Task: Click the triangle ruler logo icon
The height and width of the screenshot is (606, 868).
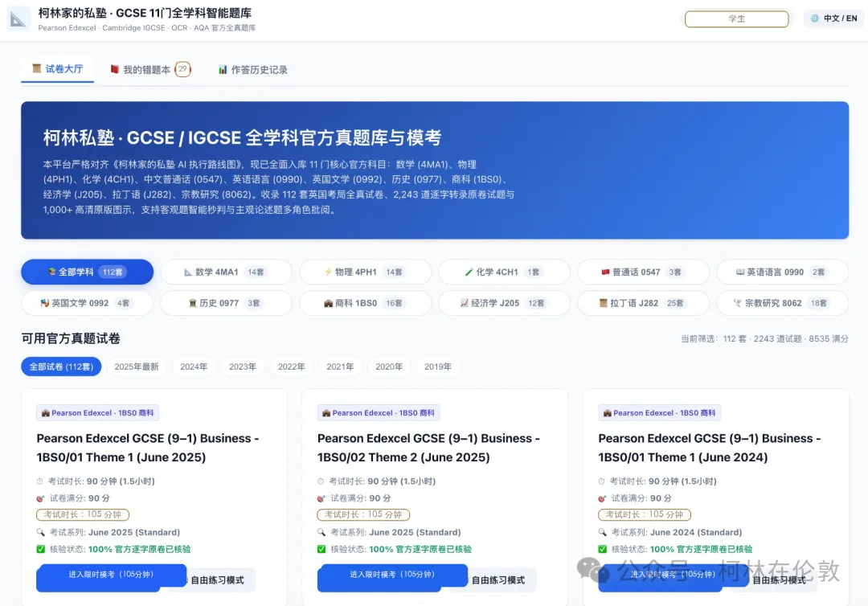Action: 18,19
